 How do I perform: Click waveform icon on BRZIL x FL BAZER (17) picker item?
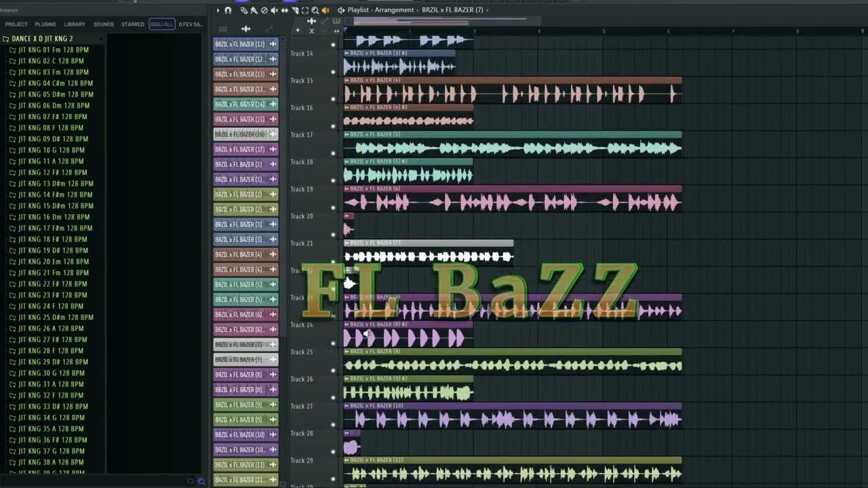tap(273, 149)
